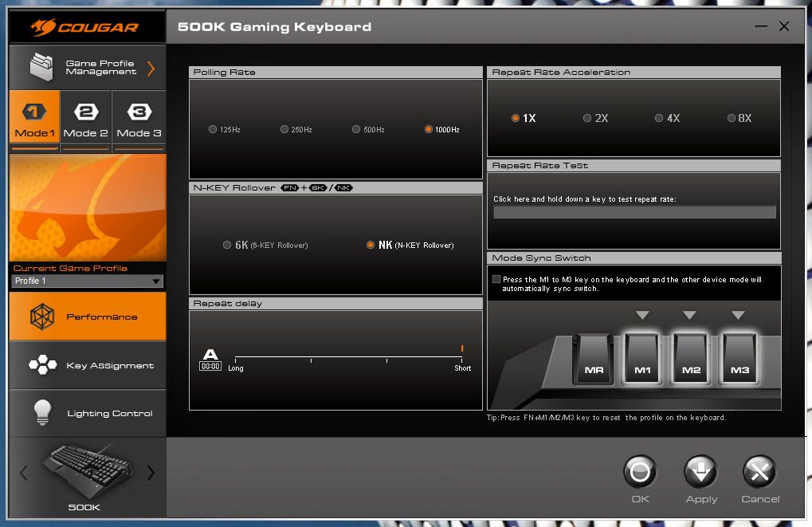Screen dimensions: 812x527
Task: Click the arrow above M2 key
Action: tap(689, 315)
